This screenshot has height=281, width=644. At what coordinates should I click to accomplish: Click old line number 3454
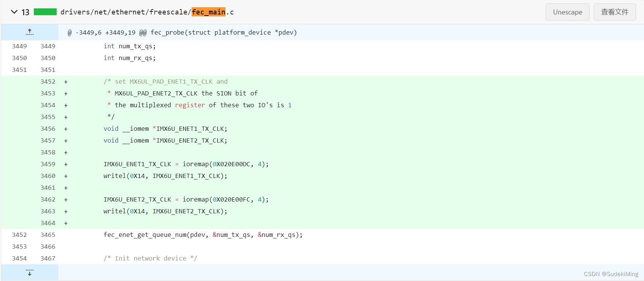coord(19,258)
